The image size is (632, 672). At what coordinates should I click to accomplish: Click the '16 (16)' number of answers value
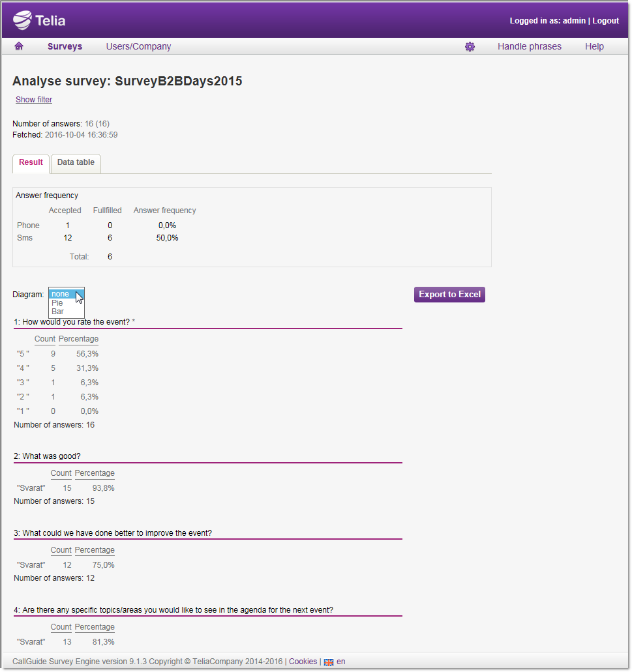(97, 124)
